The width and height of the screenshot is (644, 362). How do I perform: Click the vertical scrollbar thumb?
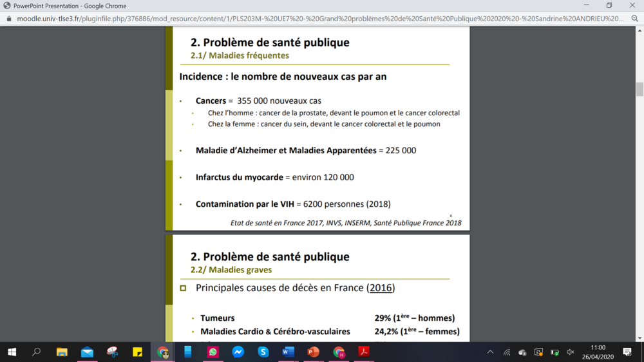pos(639,89)
